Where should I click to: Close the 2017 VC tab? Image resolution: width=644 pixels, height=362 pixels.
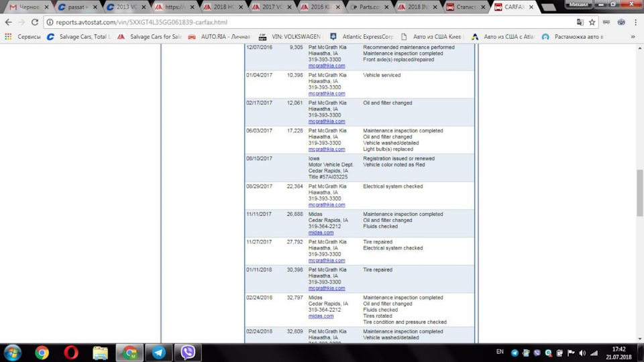pyautogui.click(x=289, y=7)
